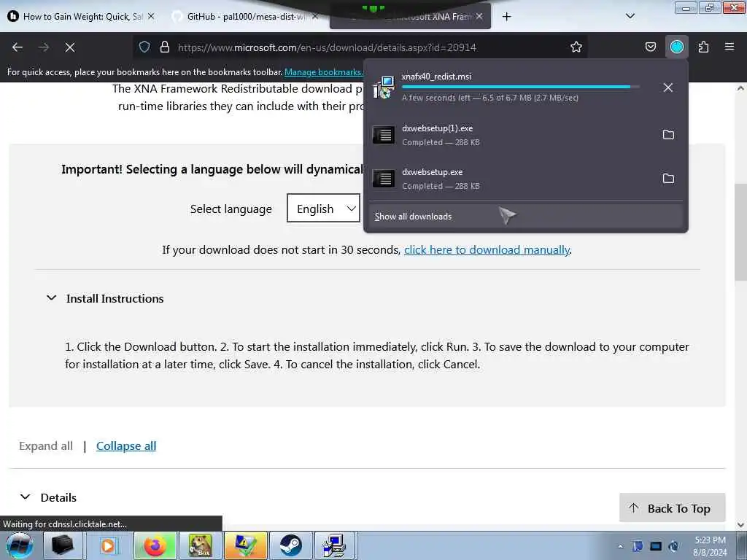Open the tracking protection shield icon
Viewport: 747px width, 560px height.
coord(144,47)
